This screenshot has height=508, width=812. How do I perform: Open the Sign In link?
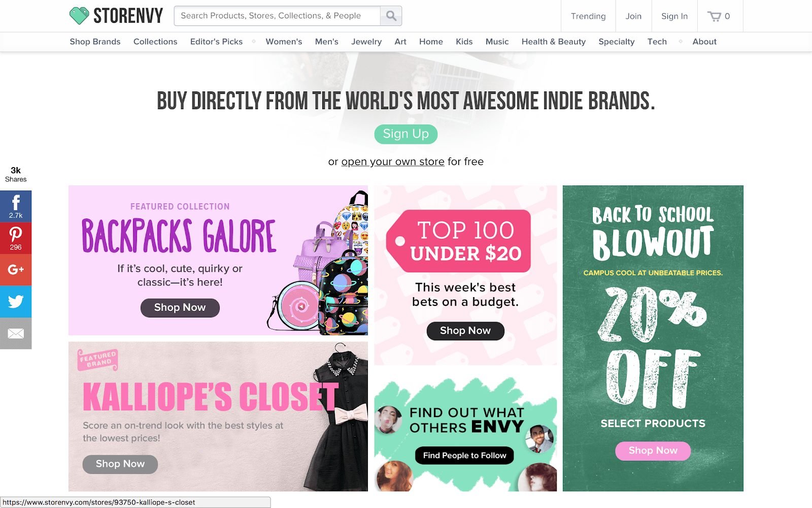(x=674, y=16)
